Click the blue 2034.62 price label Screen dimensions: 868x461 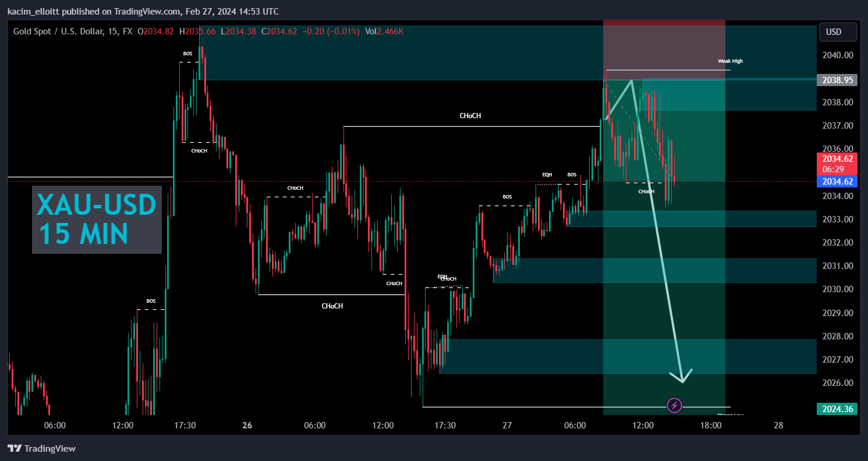(x=838, y=182)
